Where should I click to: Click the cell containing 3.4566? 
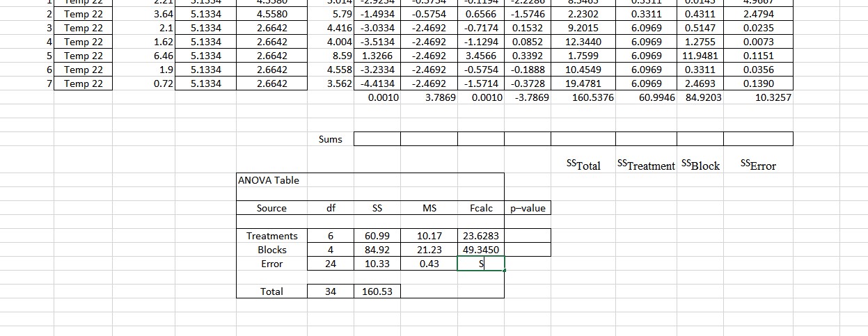[480, 56]
